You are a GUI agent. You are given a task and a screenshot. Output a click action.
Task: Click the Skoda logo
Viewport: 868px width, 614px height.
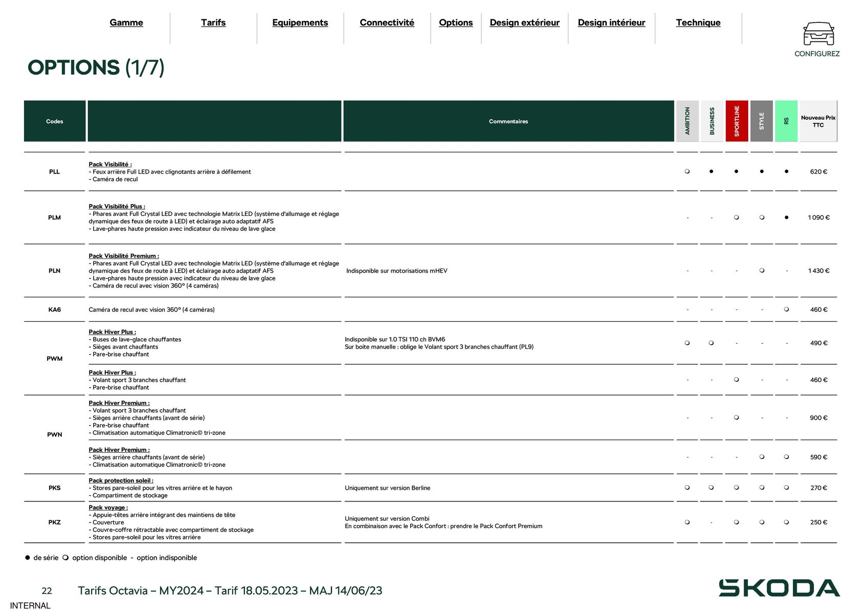pyautogui.click(x=779, y=588)
